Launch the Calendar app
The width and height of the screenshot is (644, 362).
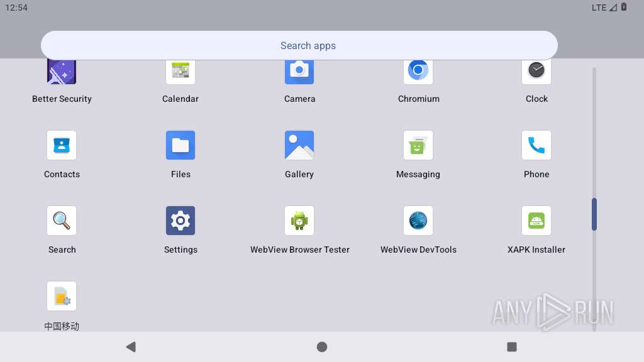pyautogui.click(x=180, y=73)
